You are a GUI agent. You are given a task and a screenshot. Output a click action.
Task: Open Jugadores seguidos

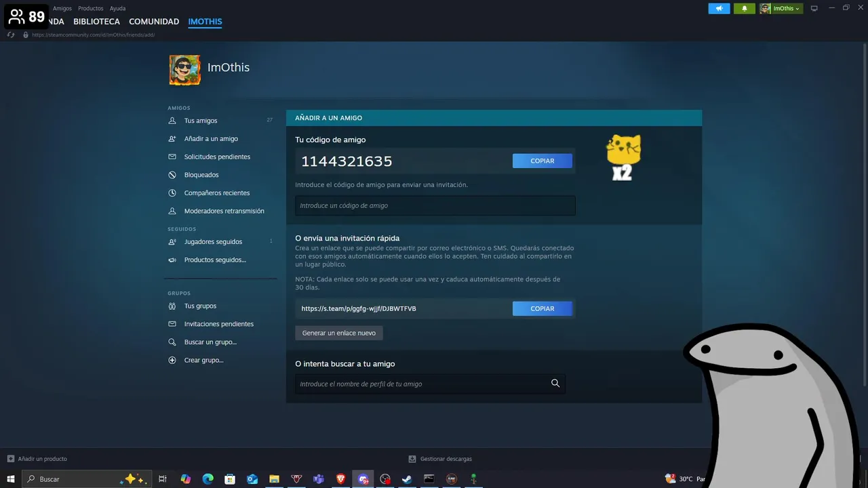[213, 242]
